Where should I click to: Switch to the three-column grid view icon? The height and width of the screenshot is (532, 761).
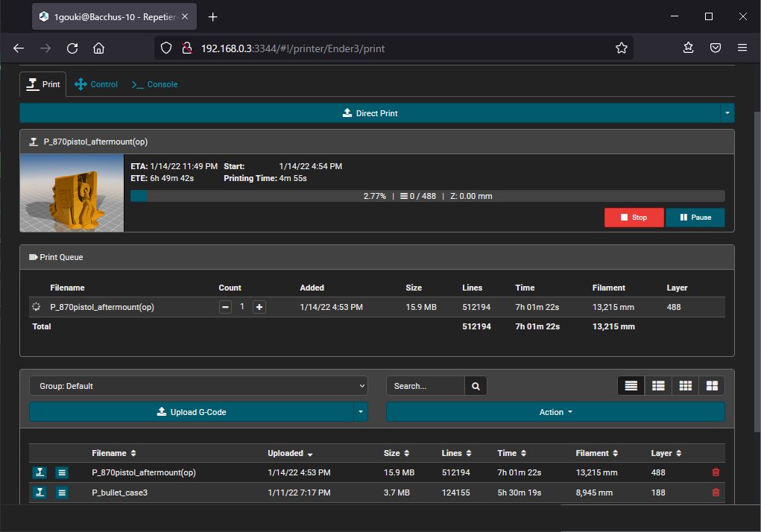point(685,385)
